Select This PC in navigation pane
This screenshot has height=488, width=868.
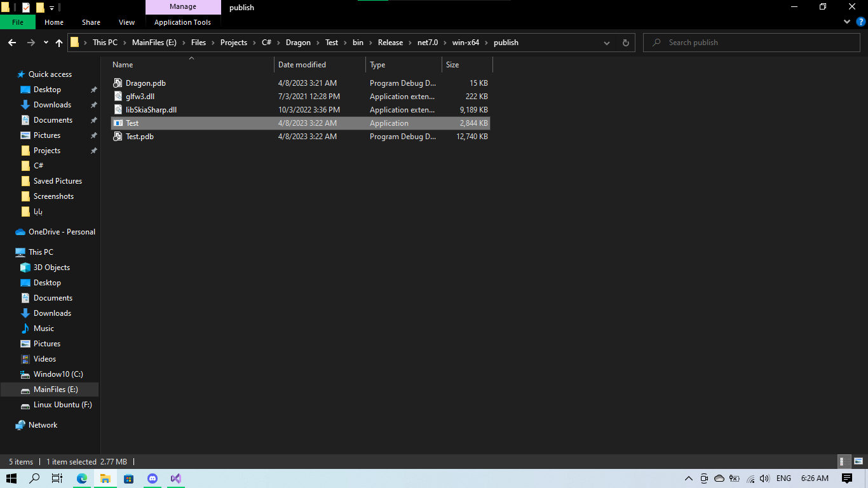[41, 252]
